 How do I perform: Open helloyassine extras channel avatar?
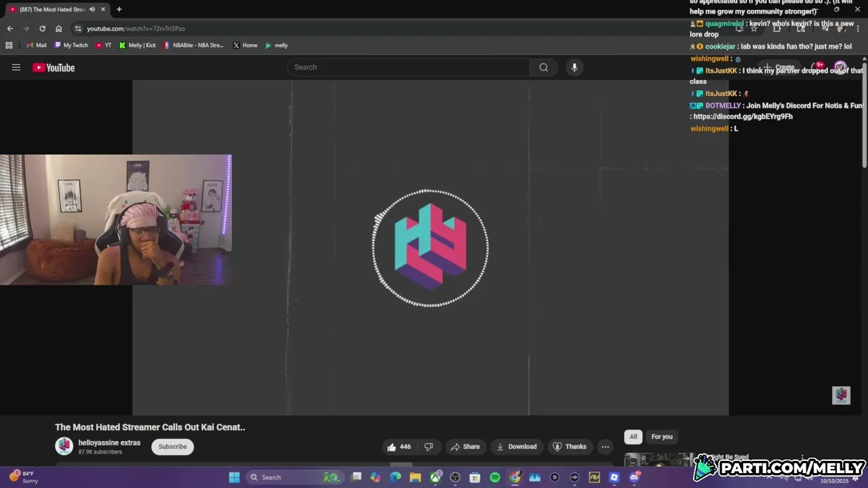(64, 446)
